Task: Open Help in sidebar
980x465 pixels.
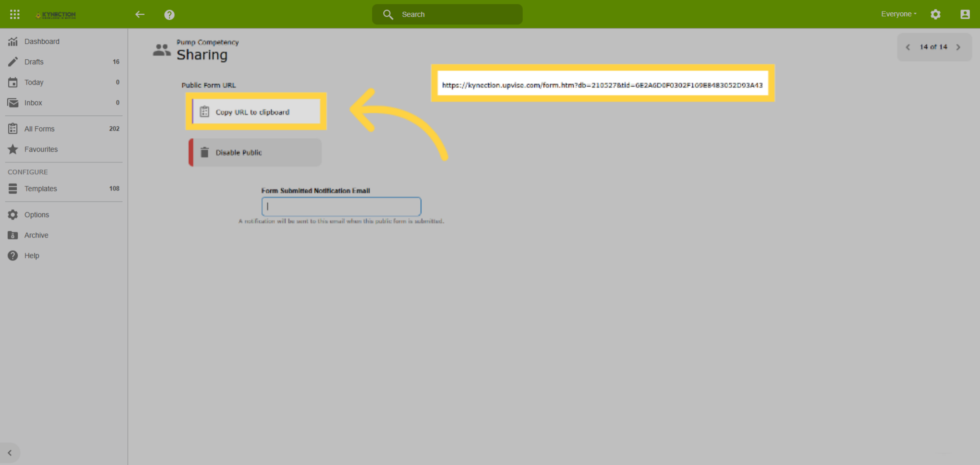Action: point(64,255)
